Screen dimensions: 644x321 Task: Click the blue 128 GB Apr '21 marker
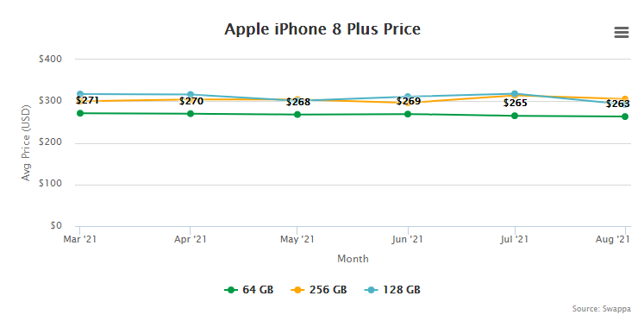coord(191,95)
